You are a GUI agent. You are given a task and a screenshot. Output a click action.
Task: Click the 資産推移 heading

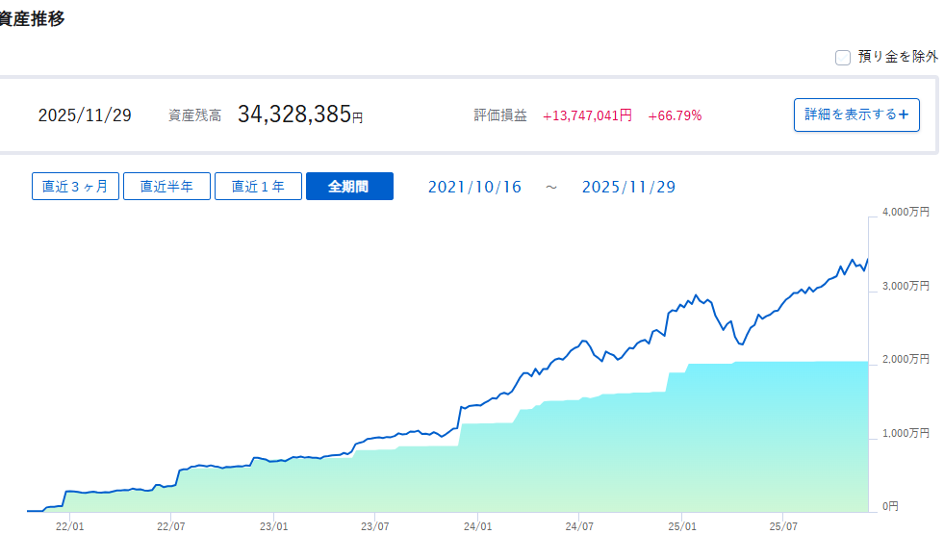(33, 19)
